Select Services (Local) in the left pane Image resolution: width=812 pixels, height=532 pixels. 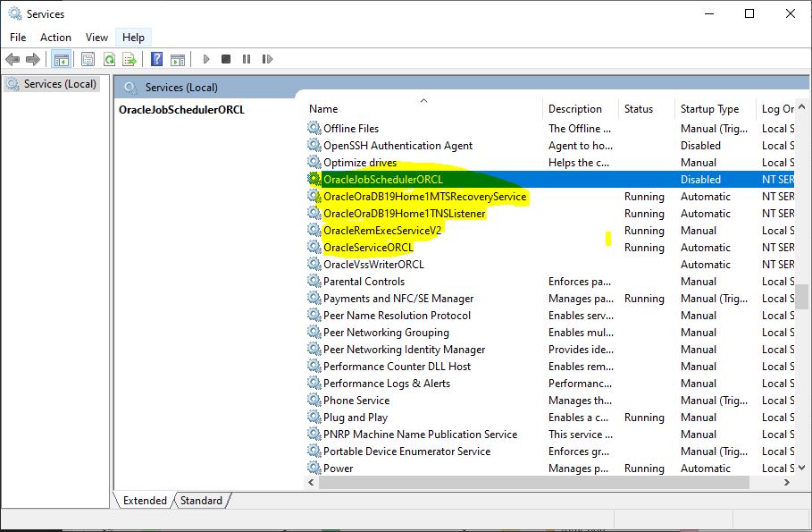57,83
